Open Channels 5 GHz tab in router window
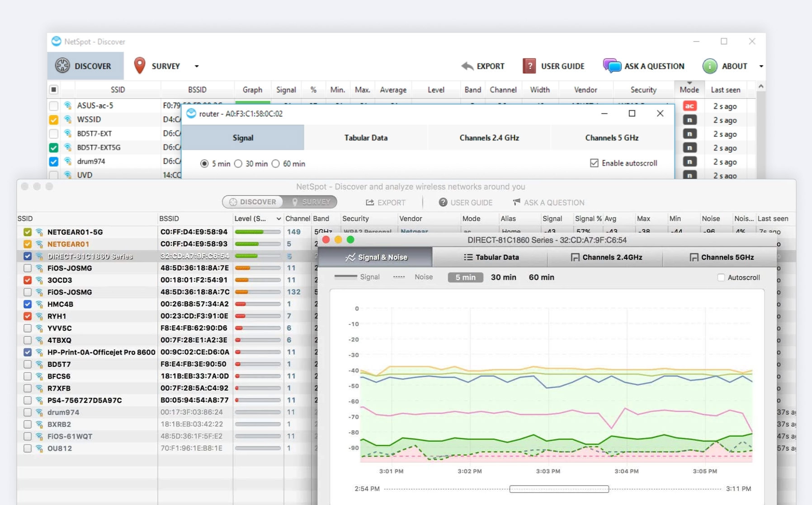Viewport: 812px width, 505px height. click(612, 137)
